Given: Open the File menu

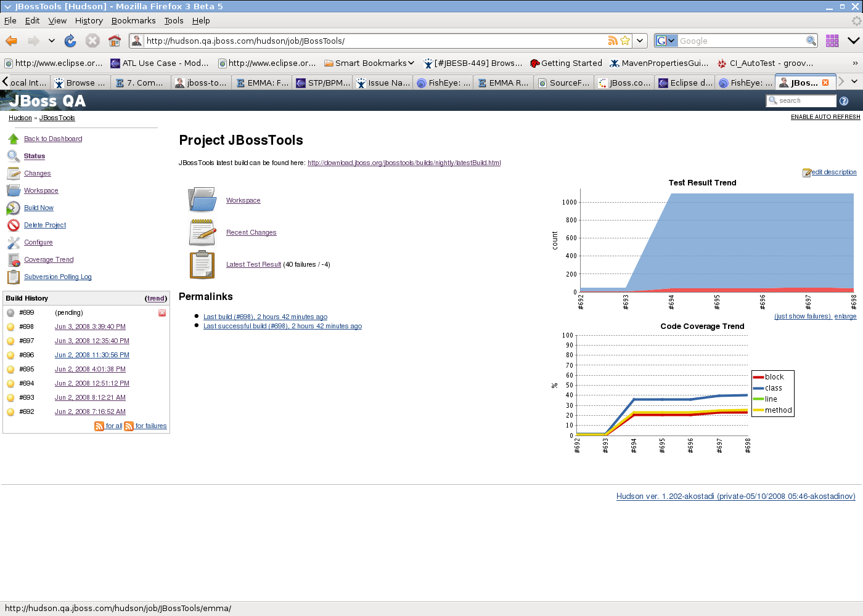Looking at the screenshot, I should pyautogui.click(x=10, y=20).
